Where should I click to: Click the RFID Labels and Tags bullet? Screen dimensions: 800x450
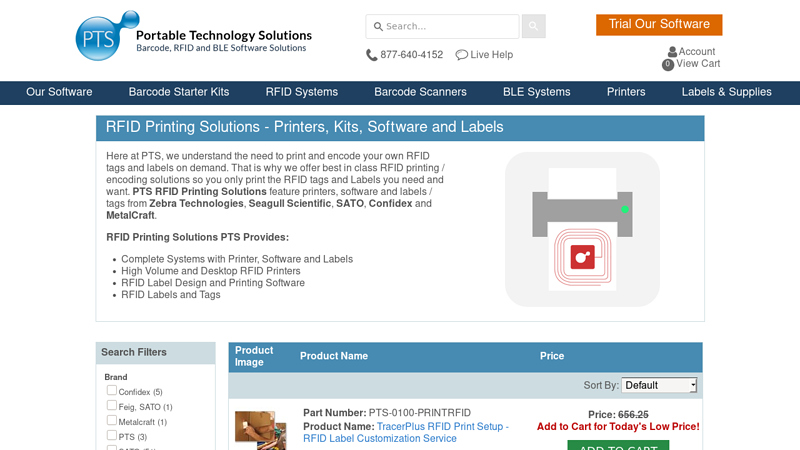[170, 294]
